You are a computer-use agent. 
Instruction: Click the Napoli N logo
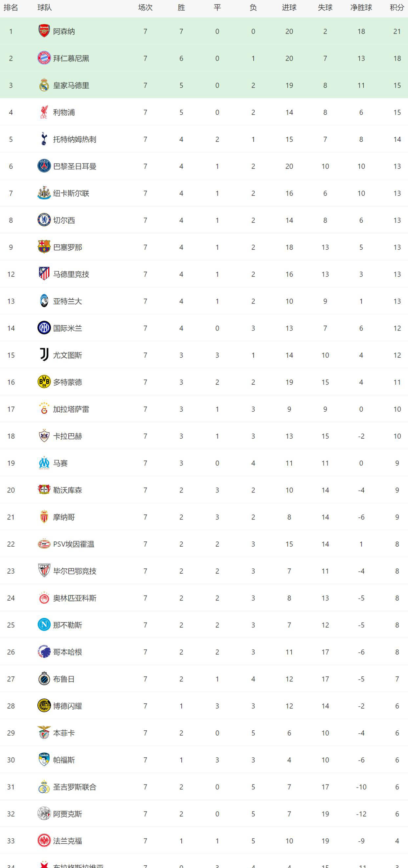click(x=44, y=625)
